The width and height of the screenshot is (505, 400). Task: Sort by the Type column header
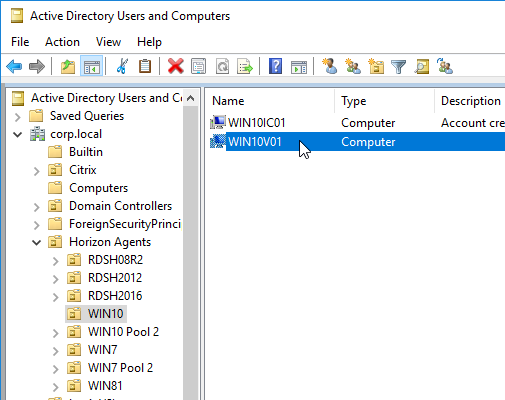click(384, 101)
